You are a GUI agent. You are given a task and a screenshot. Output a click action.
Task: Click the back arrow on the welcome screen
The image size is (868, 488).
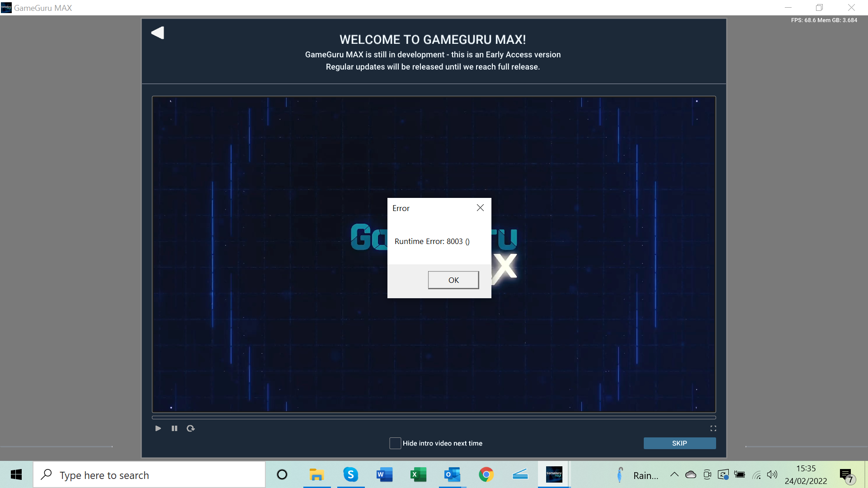pos(157,33)
